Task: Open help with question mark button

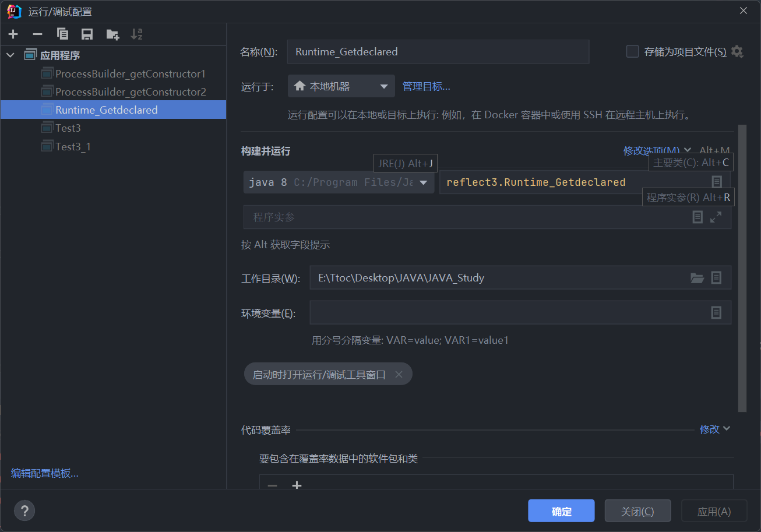Action: click(24, 511)
